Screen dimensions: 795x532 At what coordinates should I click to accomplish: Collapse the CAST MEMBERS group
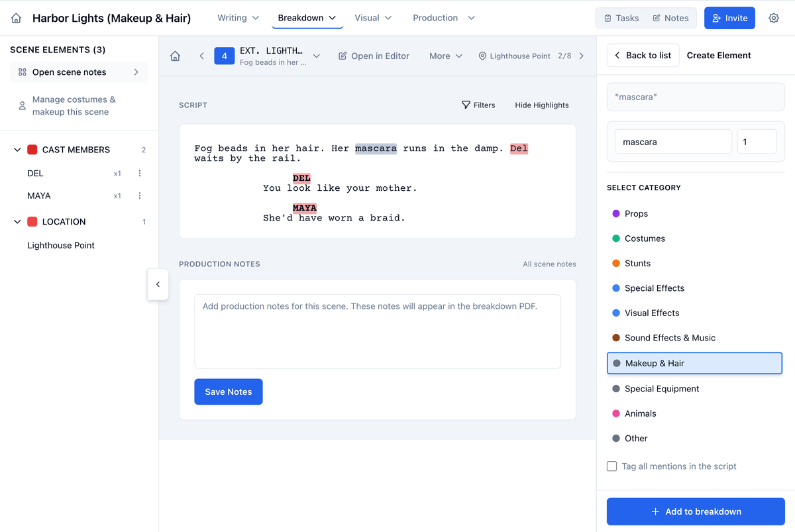click(x=18, y=150)
